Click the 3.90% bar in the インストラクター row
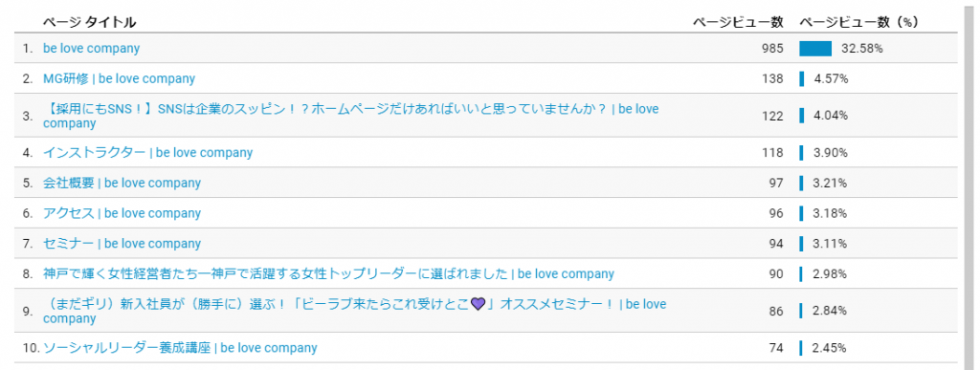980x370 pixels. click(802, 152)
